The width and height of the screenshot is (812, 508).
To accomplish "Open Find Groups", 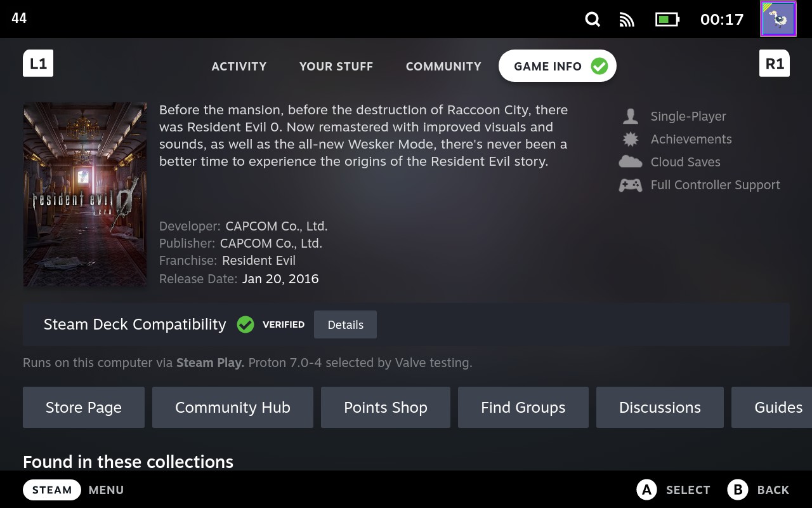I will [x=523, y=407].
